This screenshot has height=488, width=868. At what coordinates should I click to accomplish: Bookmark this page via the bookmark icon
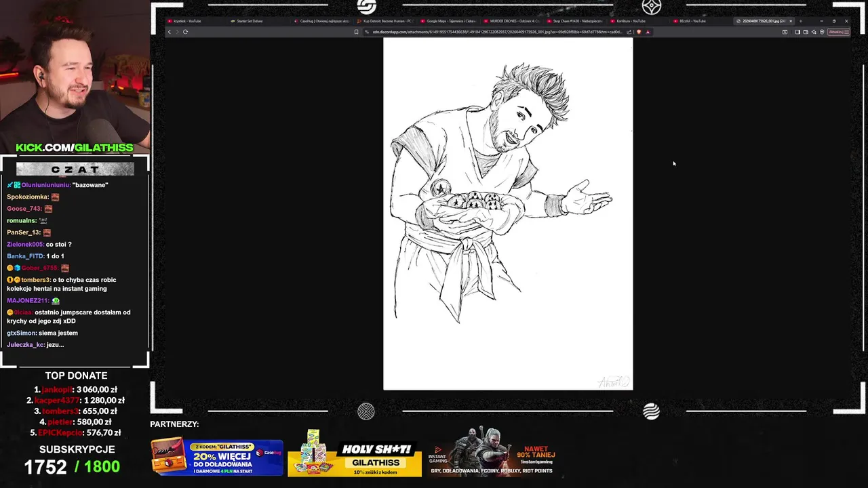click(356, 32)
